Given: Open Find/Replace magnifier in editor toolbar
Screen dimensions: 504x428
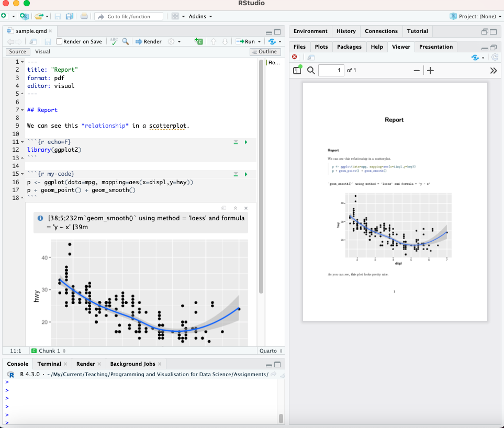Looking at the screenshot, I should [126, 41].
